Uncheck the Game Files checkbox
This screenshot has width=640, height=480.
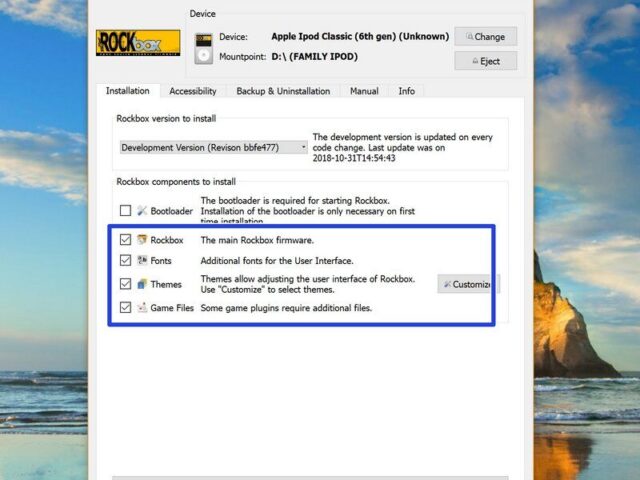pos(125,307)
